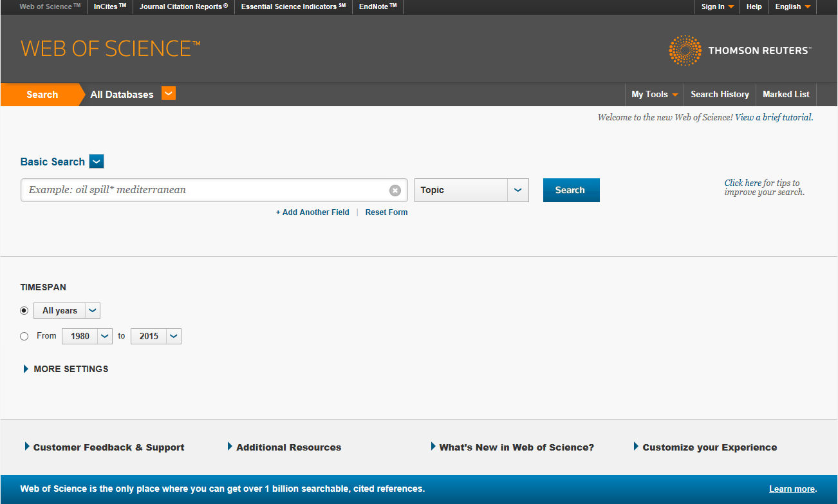Open Search History
Image resolution: width=838 pixels, height=504 pixels.
tap(720, 94)
